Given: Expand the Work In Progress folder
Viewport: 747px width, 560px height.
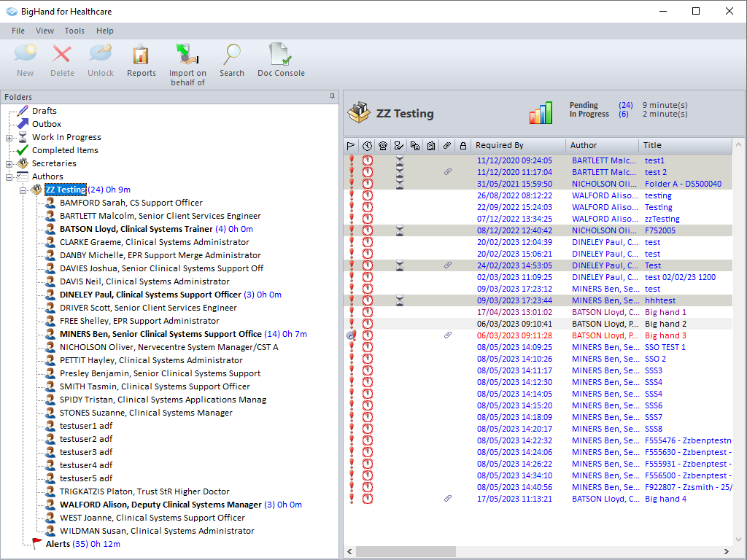Looking at the screenshot, I should [9, 138].
